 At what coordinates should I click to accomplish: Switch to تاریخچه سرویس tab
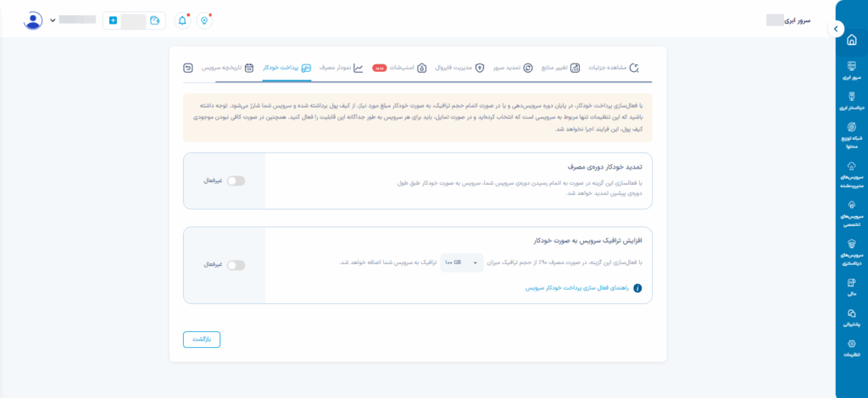227,68
